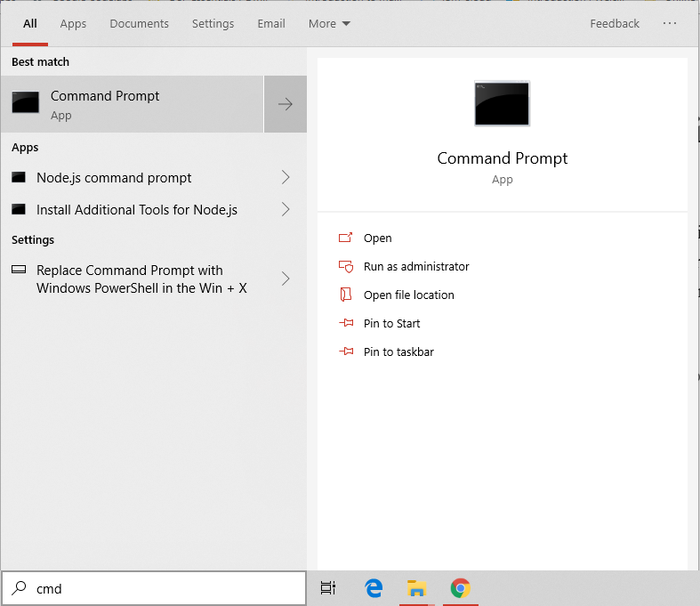Viewport: 700px width, 606px height.
Task: Click the Best match heading
Action: pos(40,62)
